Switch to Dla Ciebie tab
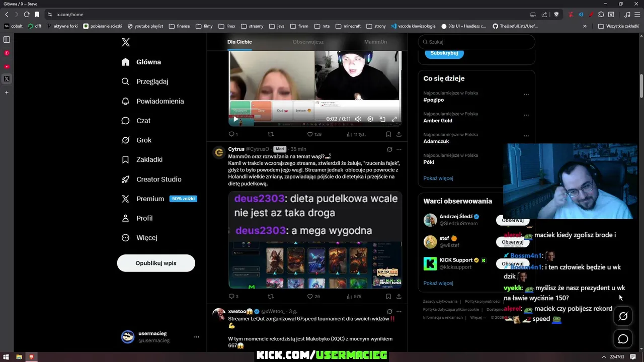 [239, 42]
